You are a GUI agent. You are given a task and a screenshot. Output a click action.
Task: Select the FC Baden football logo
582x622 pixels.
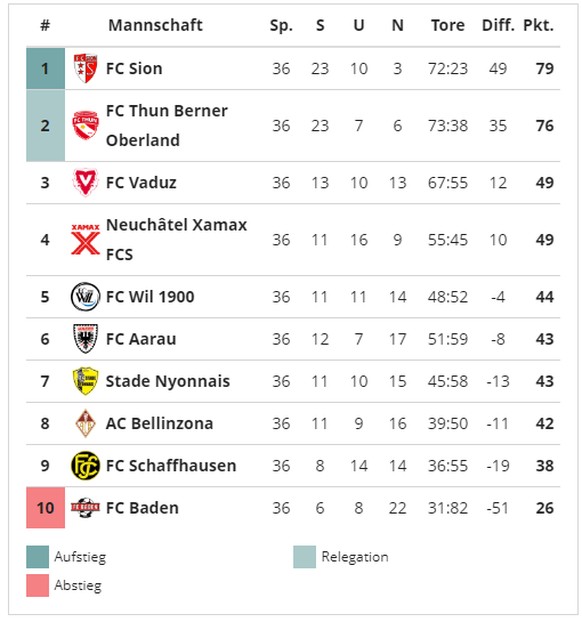pyautogui.click(x=85, y=507)
